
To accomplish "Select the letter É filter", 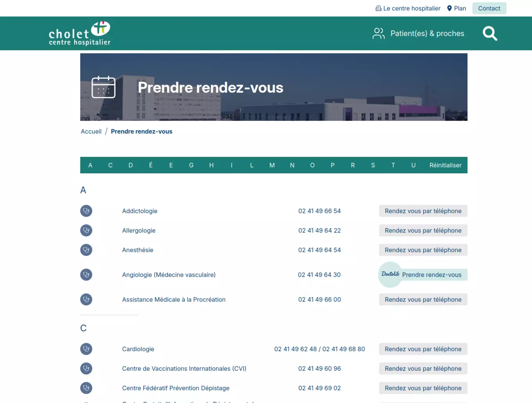I will 151,165.
